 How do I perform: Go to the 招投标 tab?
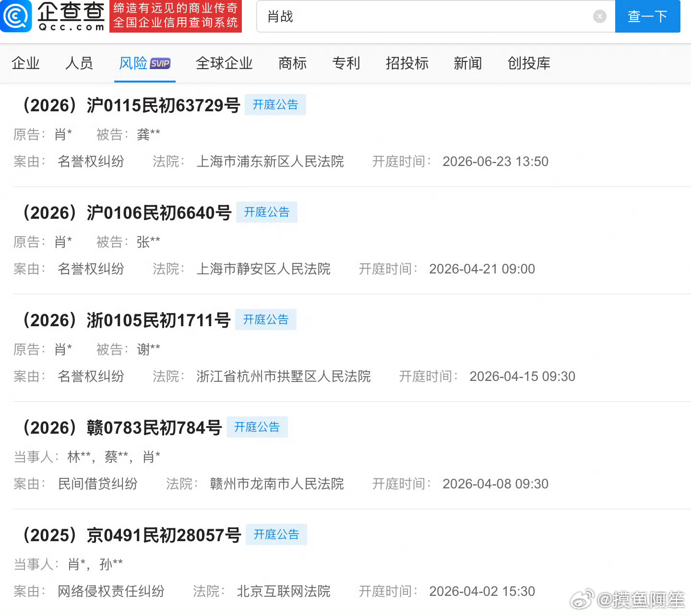pyautogui.click(x=407, y=63)
